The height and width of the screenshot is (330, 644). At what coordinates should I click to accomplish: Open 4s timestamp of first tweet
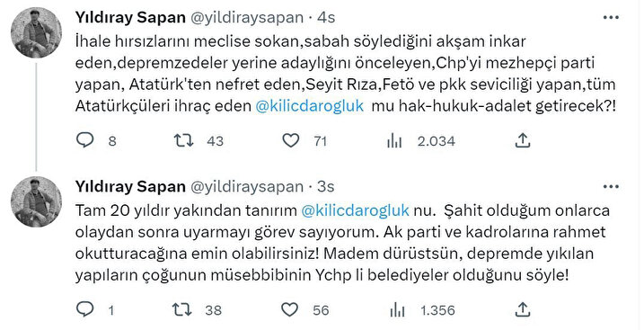[x=326, y=17]
